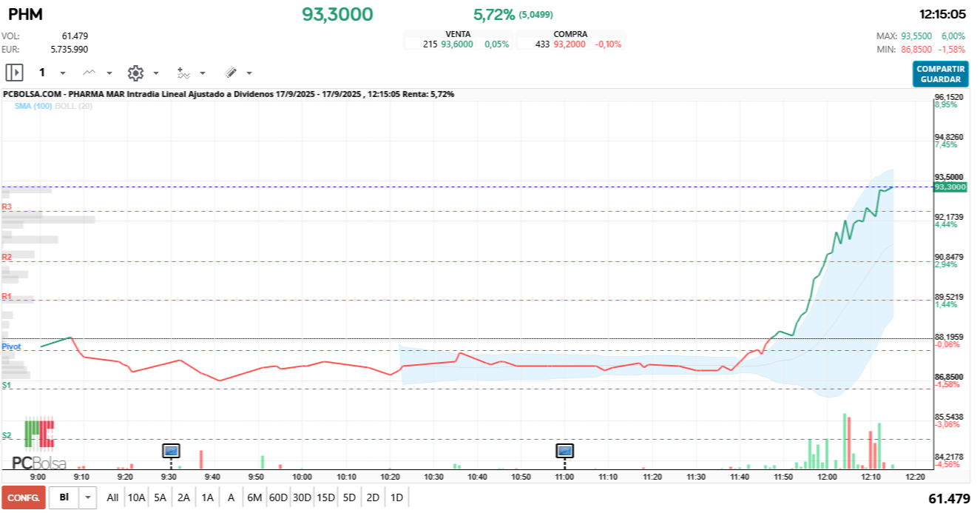The image size is (980, 513).
Task: Click the MIN value 86,8500
Action: tap(918, 49)
